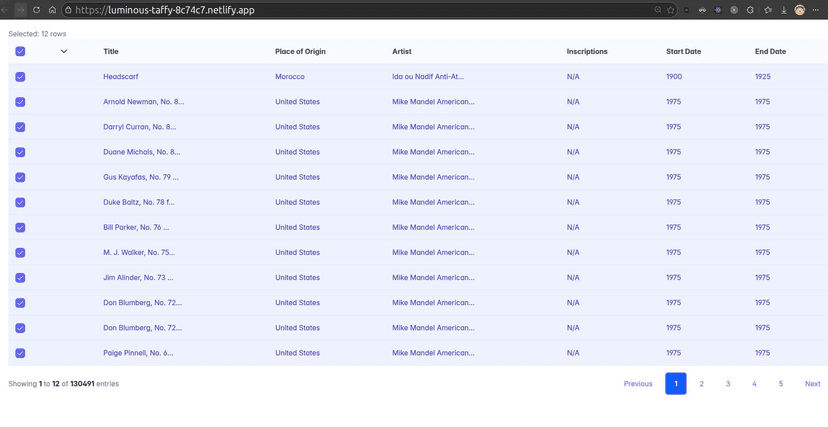Open the zoom magnifier in the address bar
The height and width of the screenshot is (427, 828).
point(657,10)
